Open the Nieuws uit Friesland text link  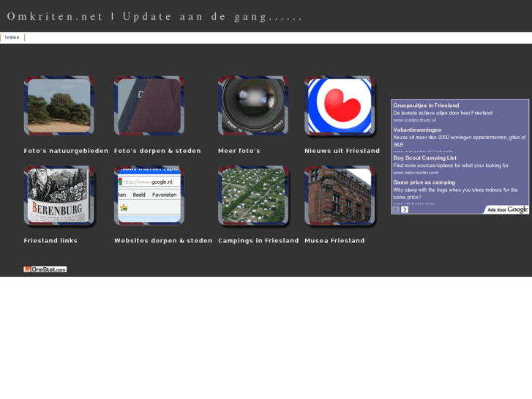(342, 151)
